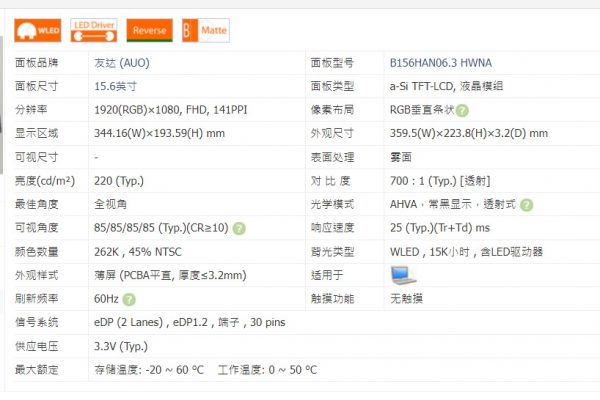Click the 344.16(W)×193.59(H) mm display area
The height and width of the screenshot is (400, 600).
[x=159, y=133]
